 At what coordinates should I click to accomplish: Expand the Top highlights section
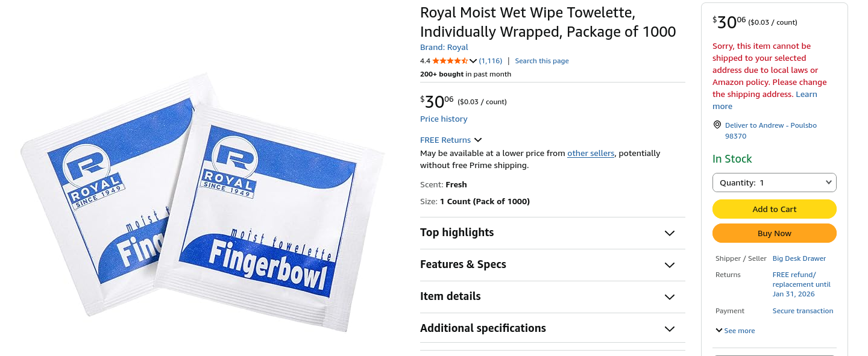[669, 233]
